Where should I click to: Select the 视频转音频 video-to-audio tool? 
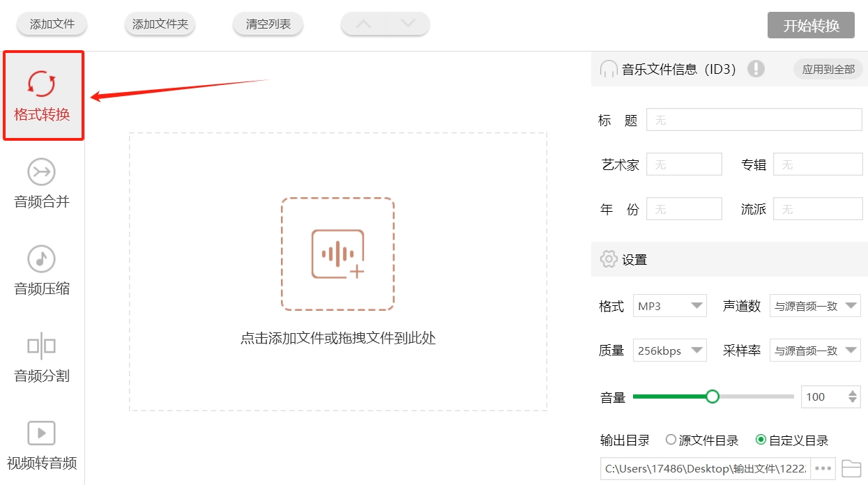click(42, 445)
